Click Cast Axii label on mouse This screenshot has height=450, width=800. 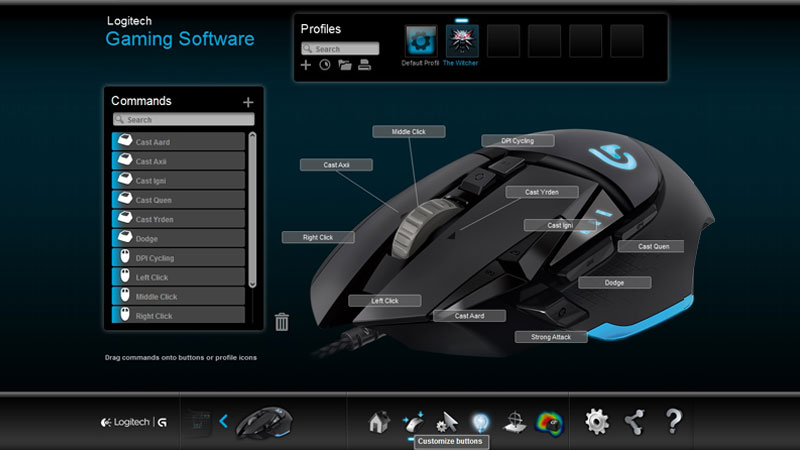pos(336,165)
